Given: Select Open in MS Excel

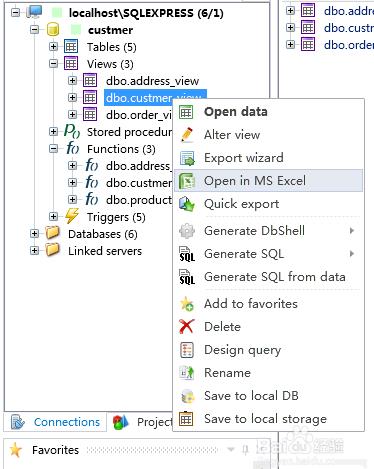Looking at the screenshot, I should pos(268,181).
